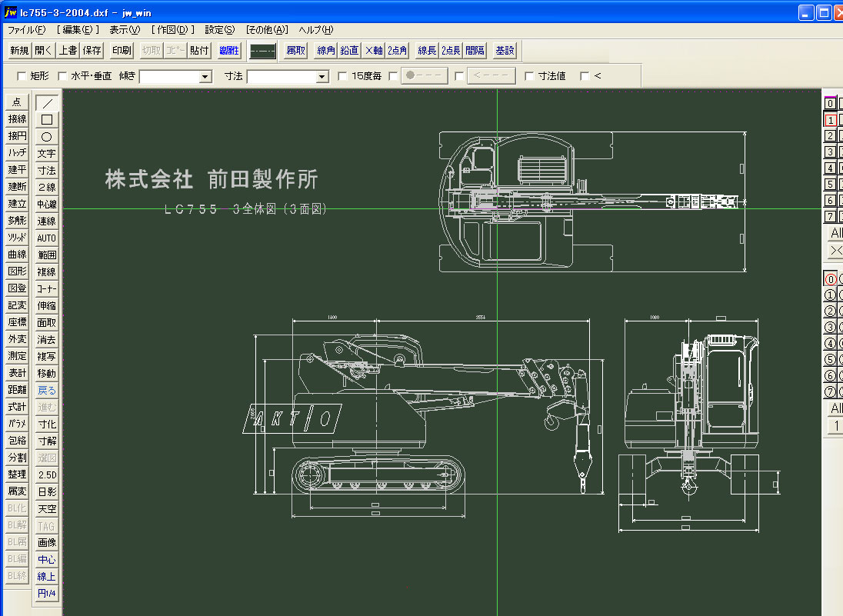Viewport: 843px width, 616px height.
Task: Switch to AUTO mode in the toolbar
Action: [45, 238]
